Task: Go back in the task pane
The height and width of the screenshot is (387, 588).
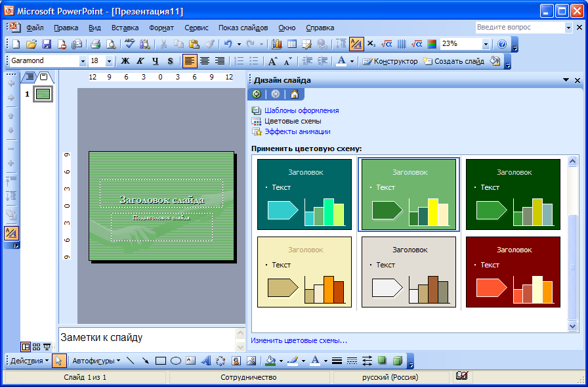Action: click(x=257, y=94)
